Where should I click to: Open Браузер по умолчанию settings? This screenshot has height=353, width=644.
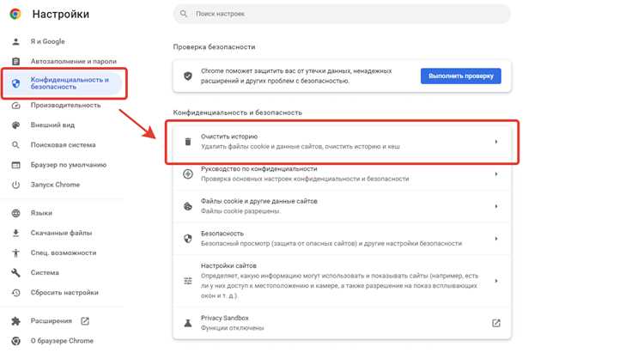tap(69, 165)
